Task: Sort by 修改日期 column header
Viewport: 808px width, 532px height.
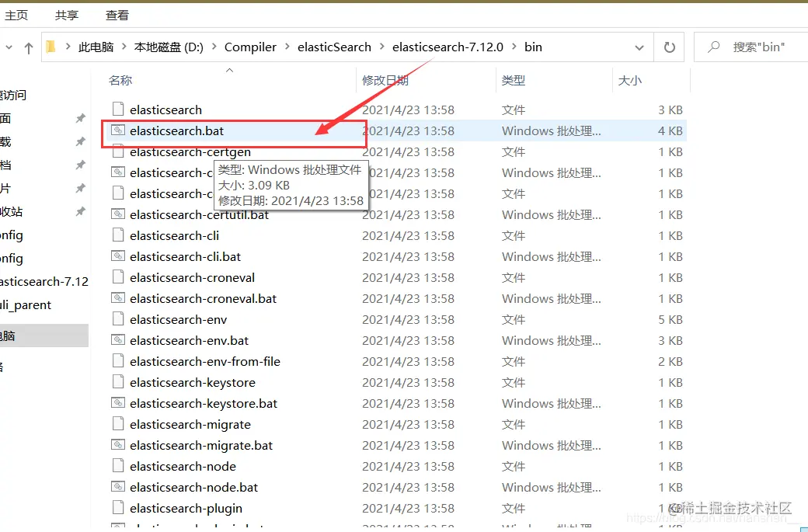Action: tap(385, 81)
